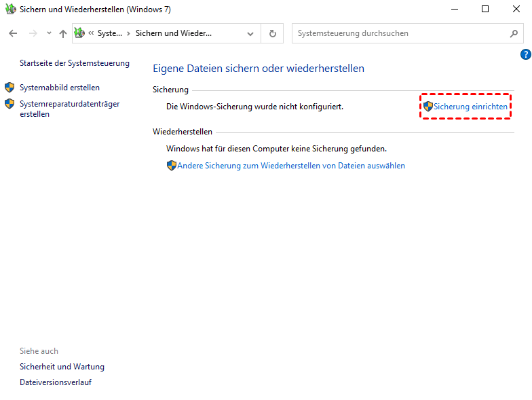The height and width of the screenshot is (400, 532).
Task: Click the magnifier search icon
Action: 514,33
